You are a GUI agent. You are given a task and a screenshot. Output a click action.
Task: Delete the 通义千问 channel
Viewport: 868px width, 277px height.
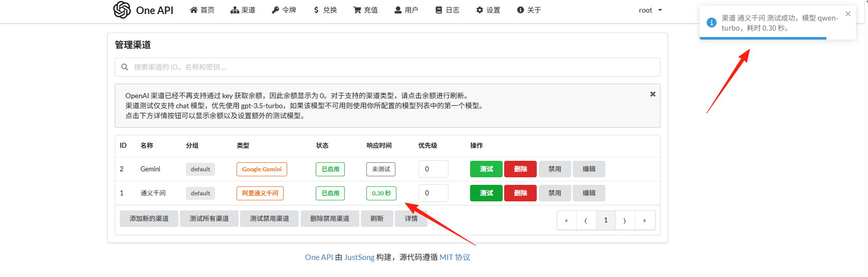tap(520, 193)
